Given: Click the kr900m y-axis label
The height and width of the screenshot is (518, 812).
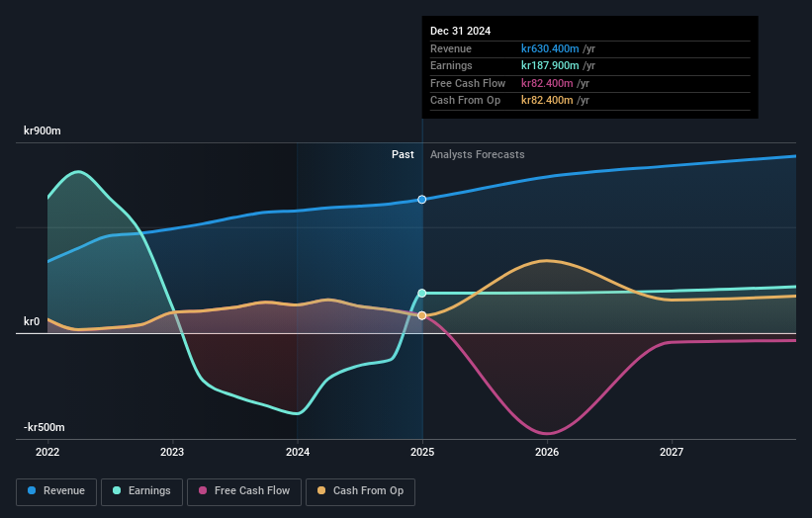Looking at the screenshot, I should coord(42,130).
